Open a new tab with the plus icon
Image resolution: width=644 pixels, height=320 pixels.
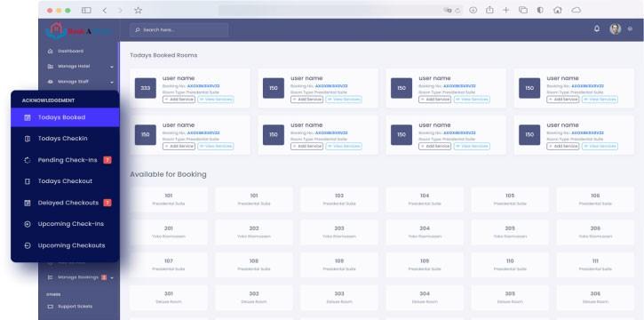(506, 11)
